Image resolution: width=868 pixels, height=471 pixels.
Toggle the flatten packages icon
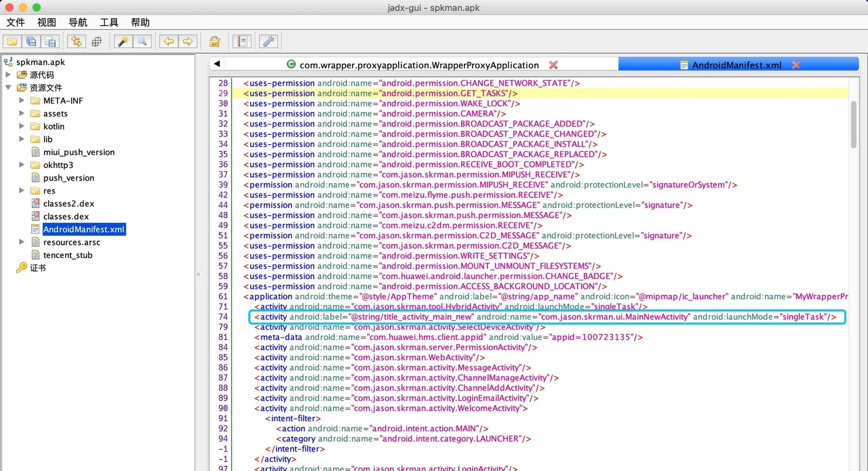[x=97, y=42]
